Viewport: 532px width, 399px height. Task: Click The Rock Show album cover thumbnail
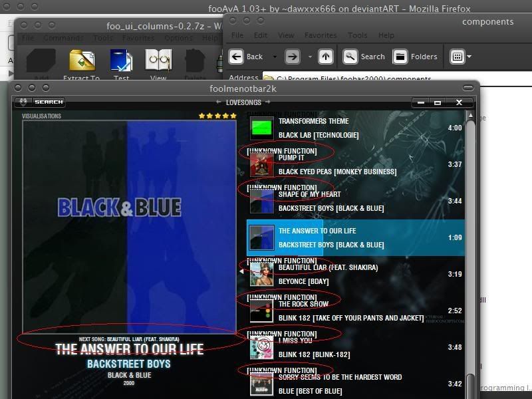(x=261, y=311)
